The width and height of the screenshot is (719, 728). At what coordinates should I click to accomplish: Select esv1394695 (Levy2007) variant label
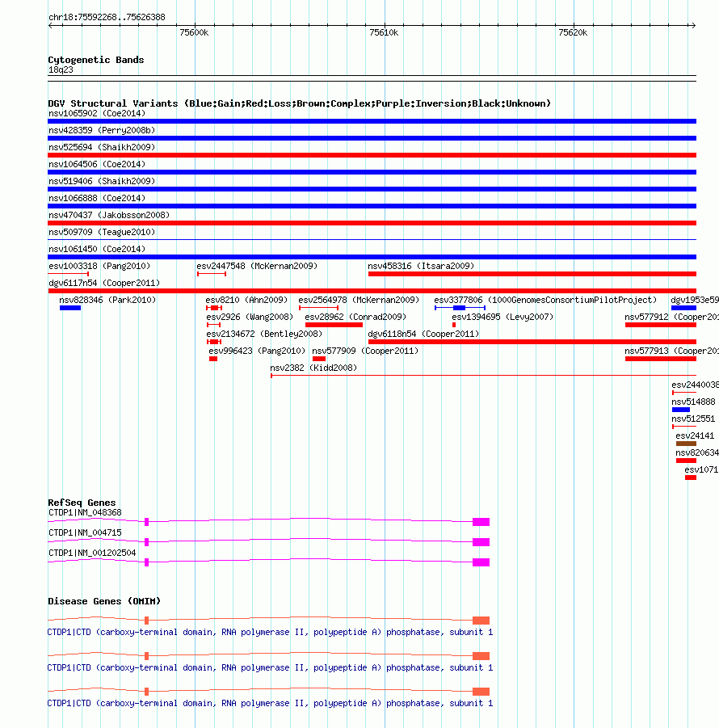tap(502, 317)
